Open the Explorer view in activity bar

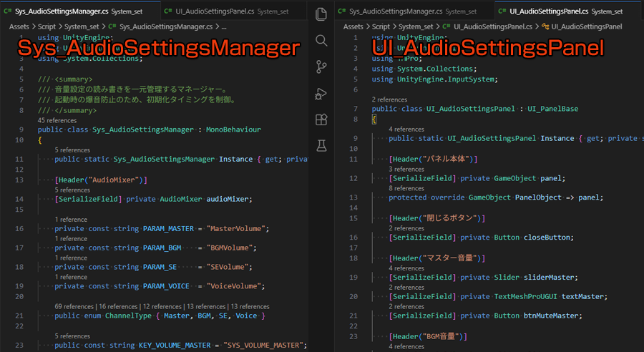[x=321, y=13]
